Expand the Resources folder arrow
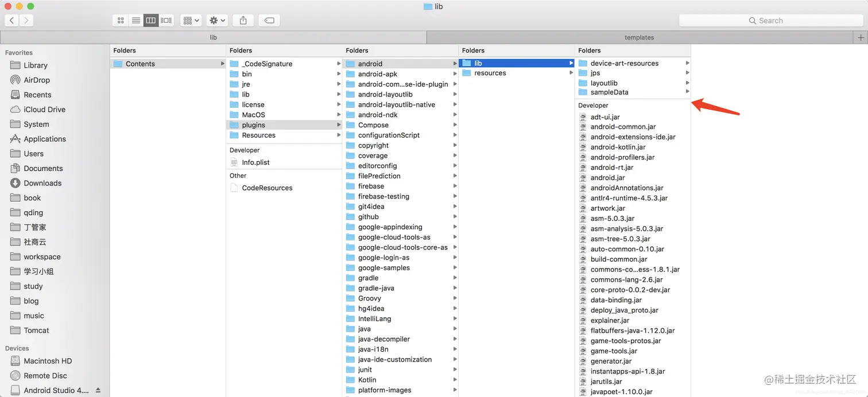This screenshot has width=868, height=397. [x=339, y=135]
